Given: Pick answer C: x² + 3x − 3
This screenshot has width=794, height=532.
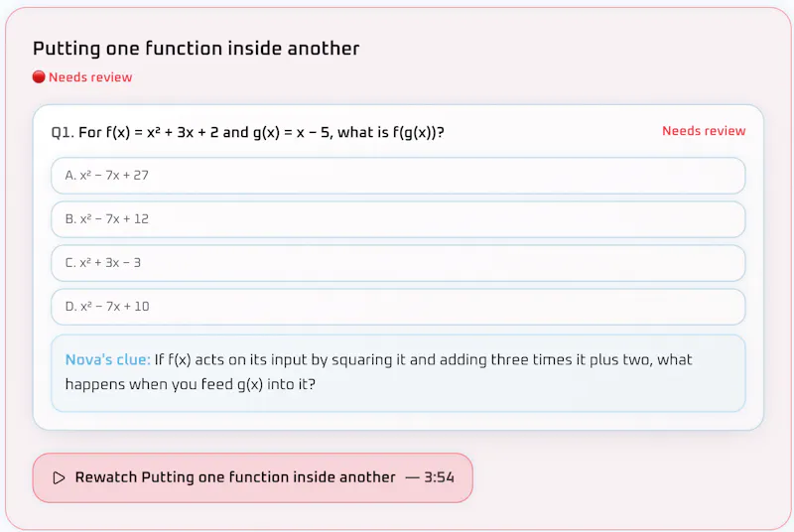Looking at the screenshot, I should click(398, 263).
